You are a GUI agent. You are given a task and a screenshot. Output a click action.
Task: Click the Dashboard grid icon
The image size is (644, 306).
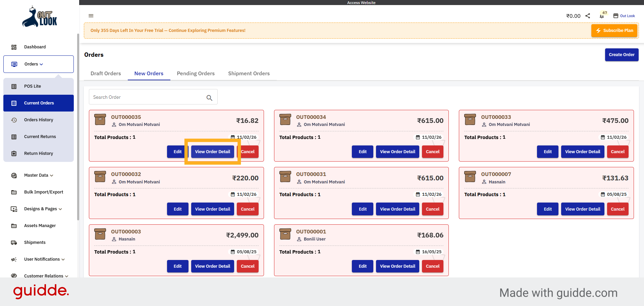click(14, 47)
